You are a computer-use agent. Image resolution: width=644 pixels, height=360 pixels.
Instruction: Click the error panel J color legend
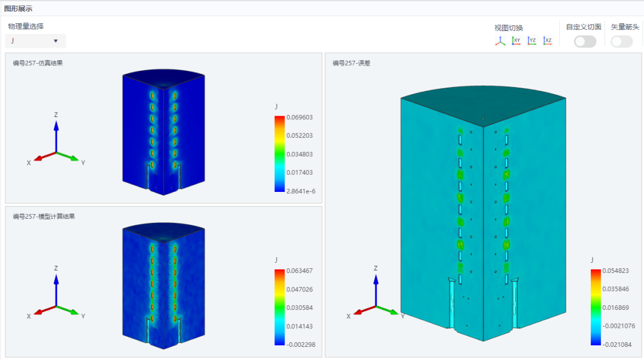click(x=596, y=307)
